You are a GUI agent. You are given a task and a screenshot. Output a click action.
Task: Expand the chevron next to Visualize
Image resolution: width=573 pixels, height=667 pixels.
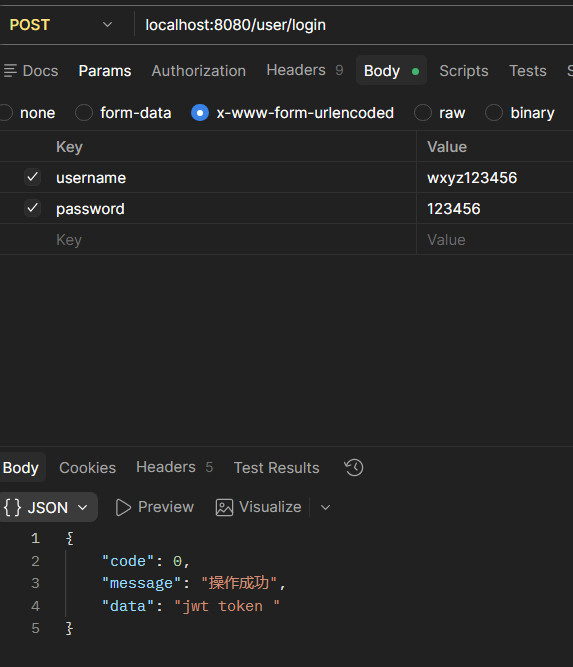[325, 507]
